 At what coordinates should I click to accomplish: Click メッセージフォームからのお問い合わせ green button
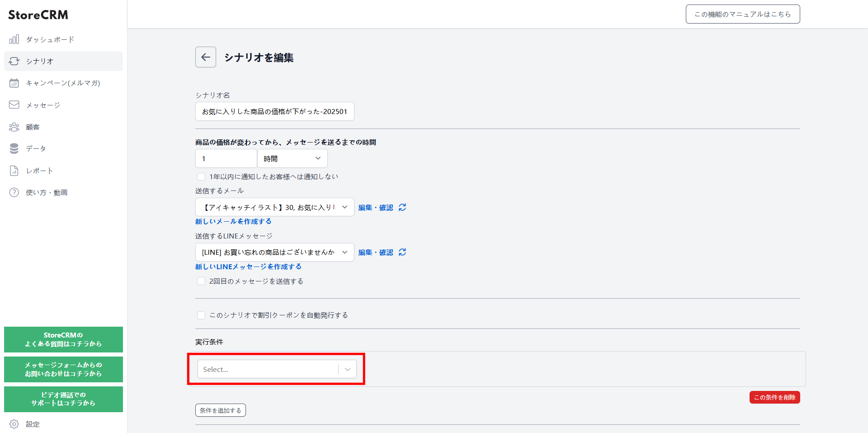tap(63, 369)
